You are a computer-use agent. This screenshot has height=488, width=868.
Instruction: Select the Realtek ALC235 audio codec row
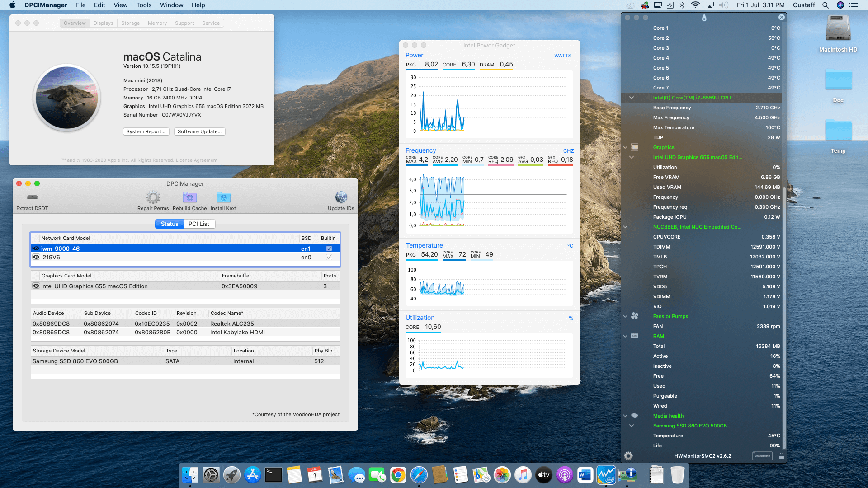click(185, 324)
